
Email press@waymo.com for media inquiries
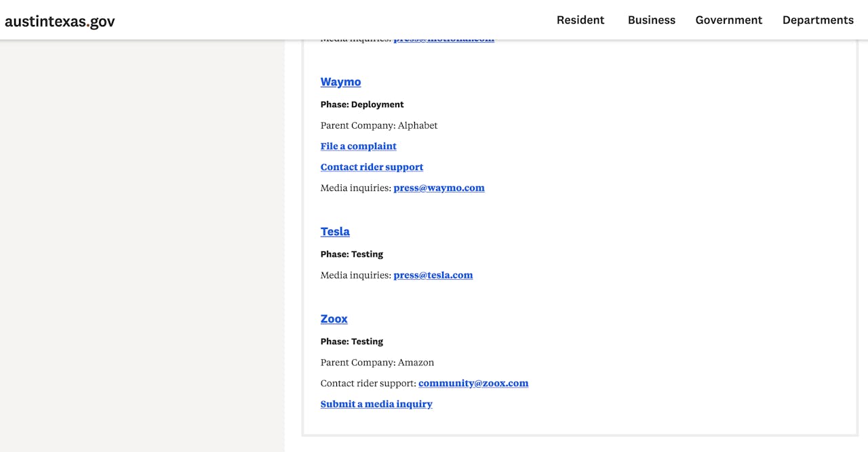click(439, 188)
